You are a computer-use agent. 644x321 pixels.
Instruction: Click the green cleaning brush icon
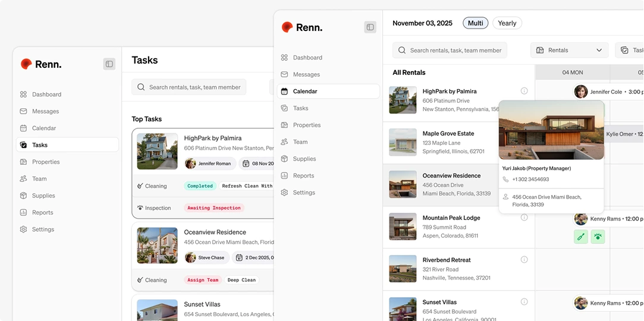tap(581, 237)
